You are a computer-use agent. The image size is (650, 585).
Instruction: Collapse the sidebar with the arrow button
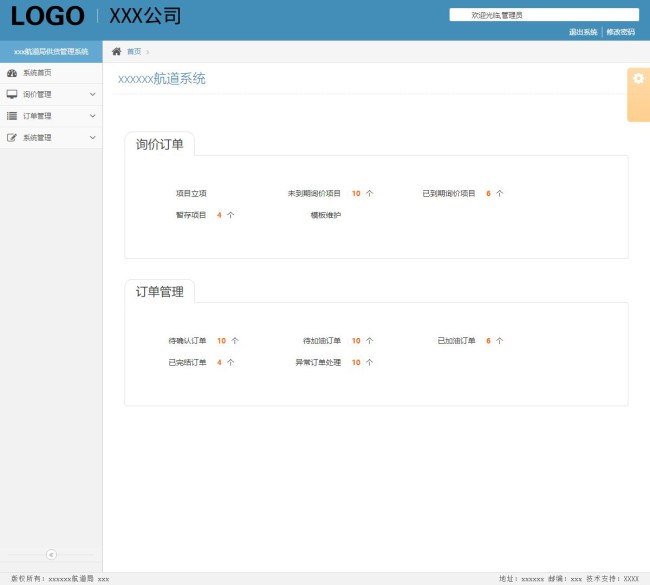click(x=51, y=554)
